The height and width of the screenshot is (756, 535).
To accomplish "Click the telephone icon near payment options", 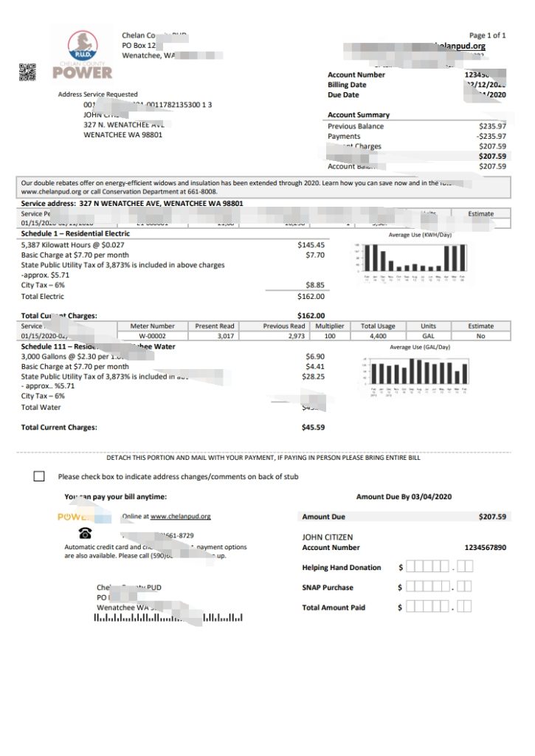I will click(86, 533).
